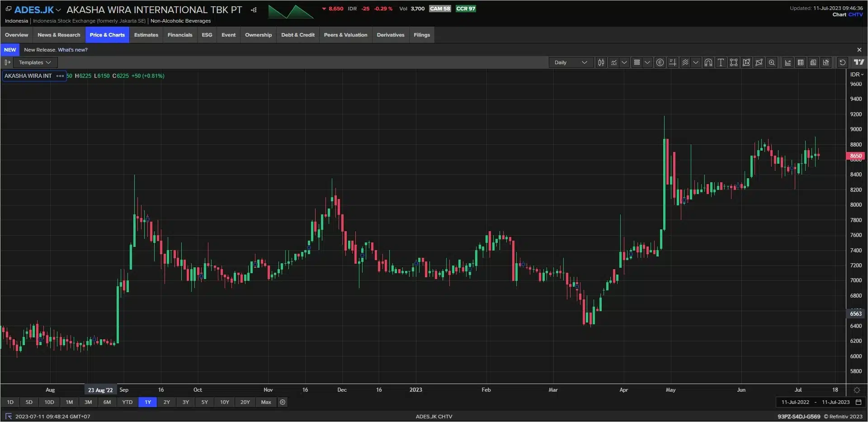Open the ADES.JK ticker dropdown

click(58, 10)
